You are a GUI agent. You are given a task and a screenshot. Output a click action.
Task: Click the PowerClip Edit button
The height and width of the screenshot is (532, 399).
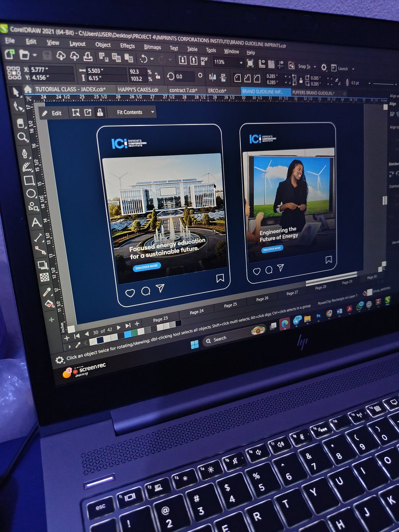[x=52, y=113]
